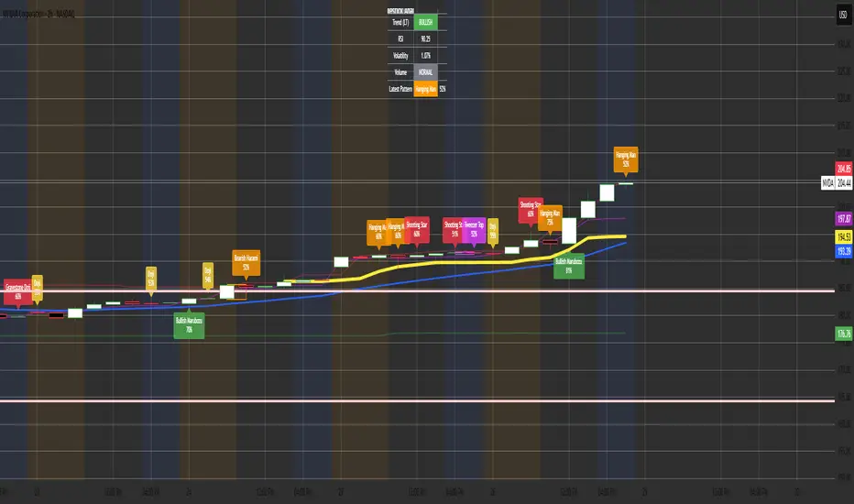
Task: Click the gray NORMAL volume cell
Action: coord(425,71)
